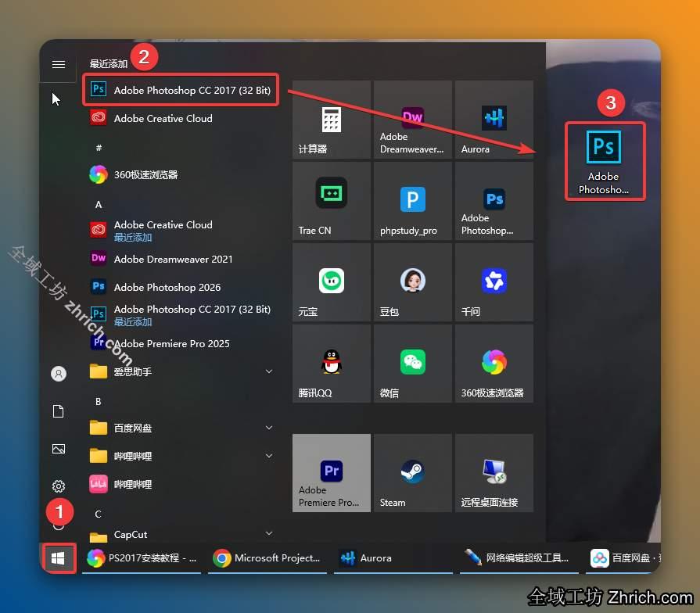This screenshot has width=700, height=613.
Task: Expand the Start menu hamburger icon
Action: pos(59,65)
